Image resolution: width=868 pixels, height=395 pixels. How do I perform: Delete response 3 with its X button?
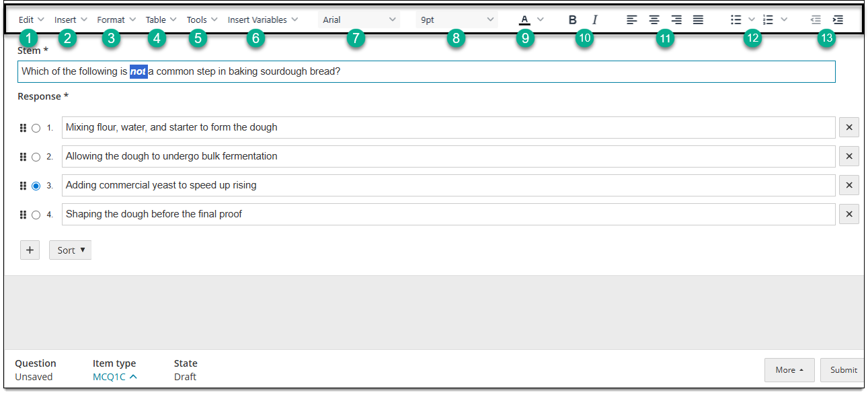coord(849,186)
